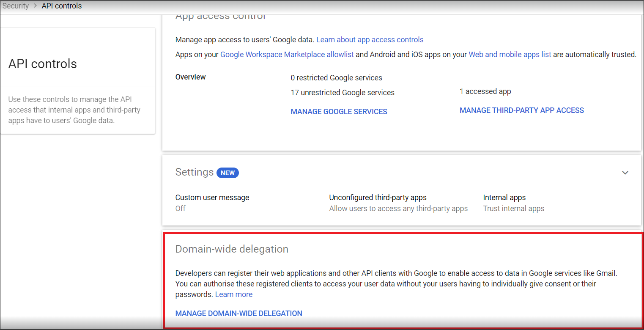The width and height of the screenshot is (644, 330).
Task: Click '1 accessed app' text
Action: click(485, 91)
